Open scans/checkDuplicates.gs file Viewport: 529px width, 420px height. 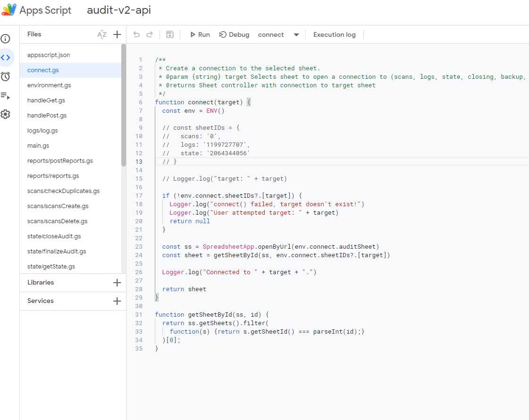coord(63,191)
